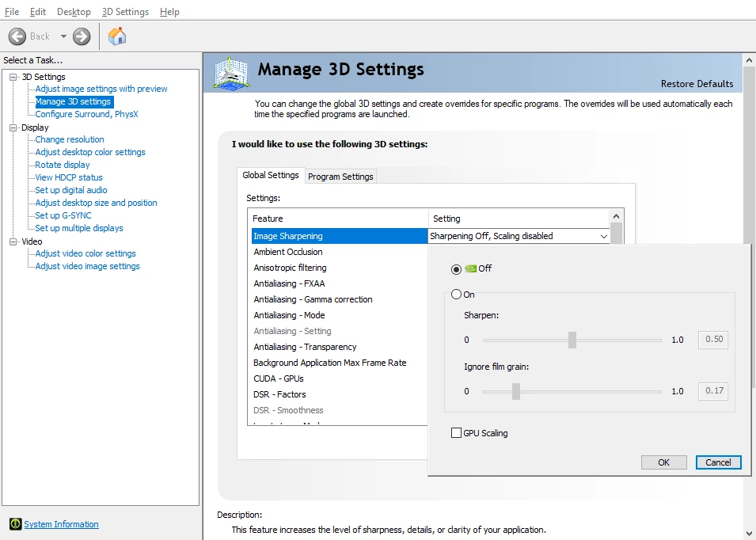Click the Ignore film grain value field 0.17

(713, 391)
